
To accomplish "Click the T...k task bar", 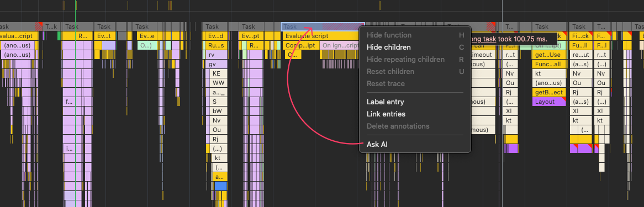I will click(51, 26).
